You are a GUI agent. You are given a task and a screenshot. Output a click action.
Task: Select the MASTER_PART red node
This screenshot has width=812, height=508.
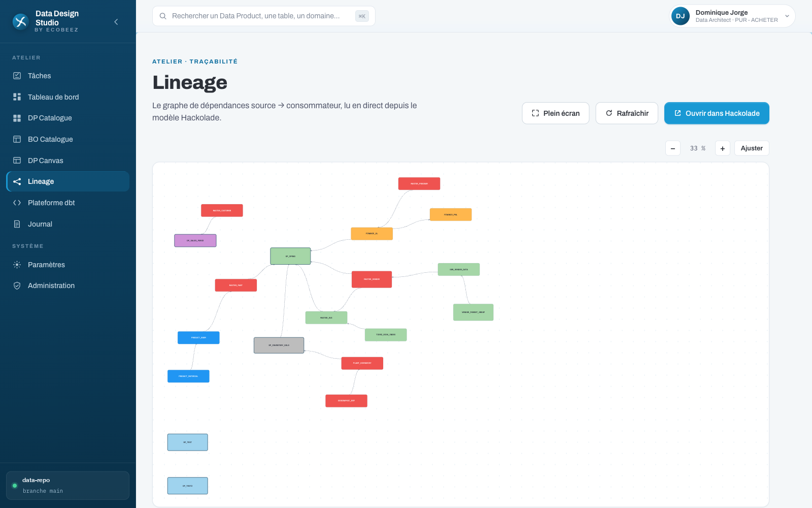tap(236, 285)
